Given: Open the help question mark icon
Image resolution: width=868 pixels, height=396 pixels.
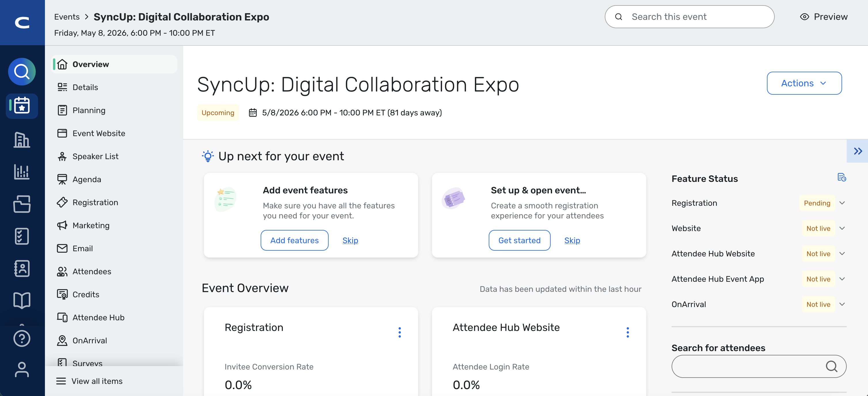Looking at the screenshot, I should pyautogui.click(x=22, y=338).
